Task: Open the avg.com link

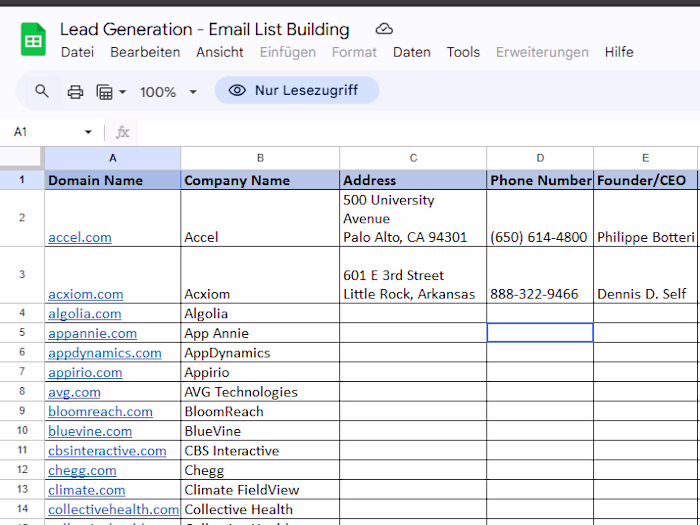Action: pos(75,392)
